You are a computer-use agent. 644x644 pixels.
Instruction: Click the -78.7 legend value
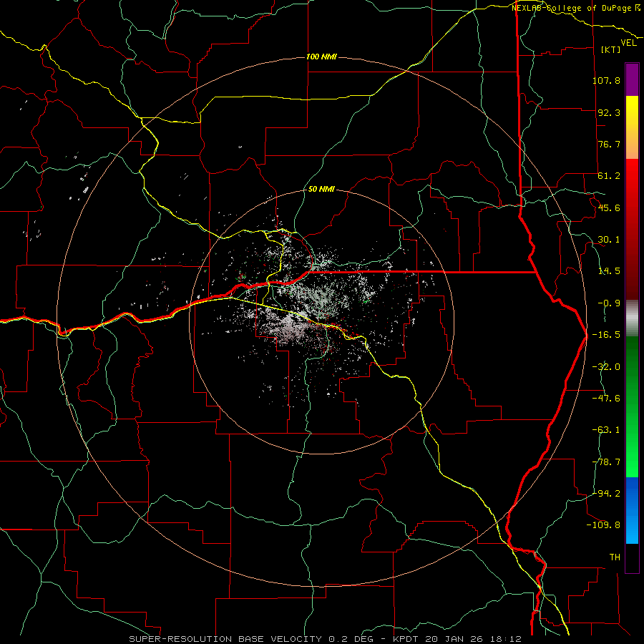click(x=606, y=462)
